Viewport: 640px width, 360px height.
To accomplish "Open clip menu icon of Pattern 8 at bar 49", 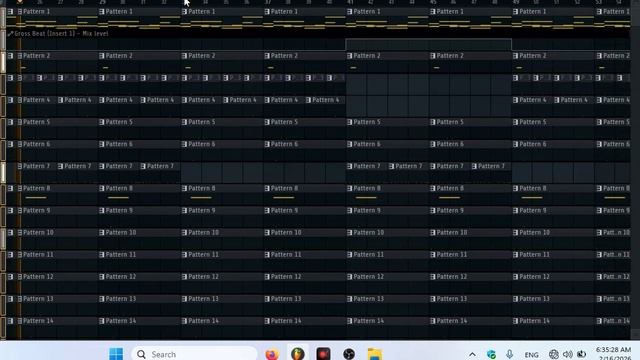I will tap(516, 189).
